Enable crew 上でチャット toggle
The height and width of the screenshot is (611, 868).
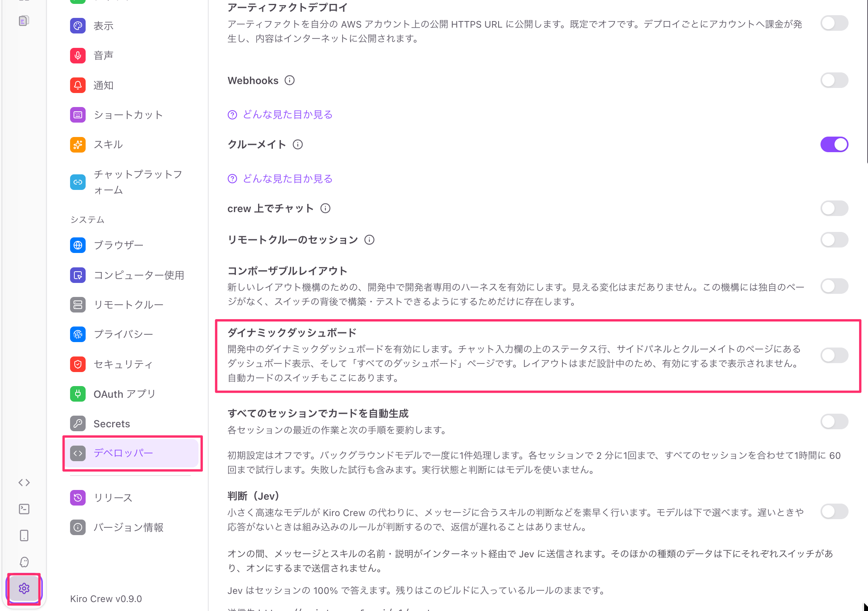(x=834, y=209)
